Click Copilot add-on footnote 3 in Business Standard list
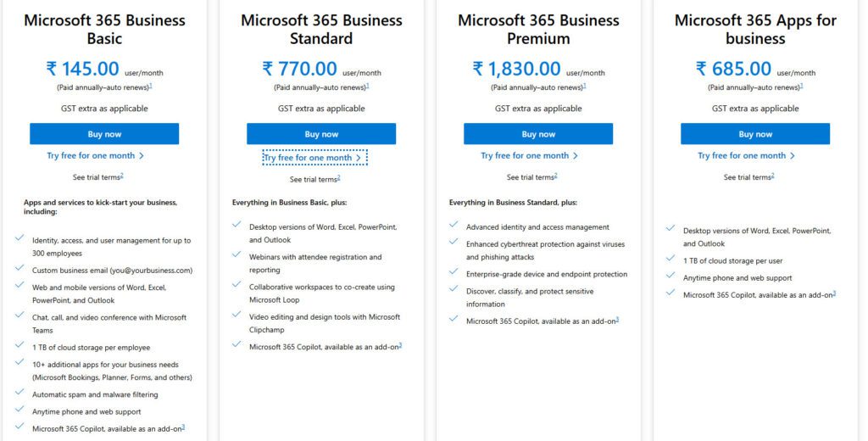This screenshot has width=868, height=441. [x=400, y=345]
